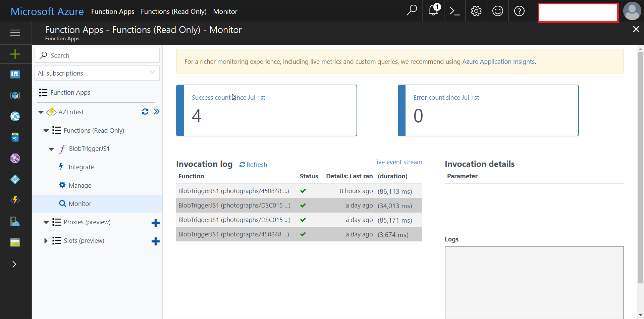Select invocation from 8 hours ago

299,191
